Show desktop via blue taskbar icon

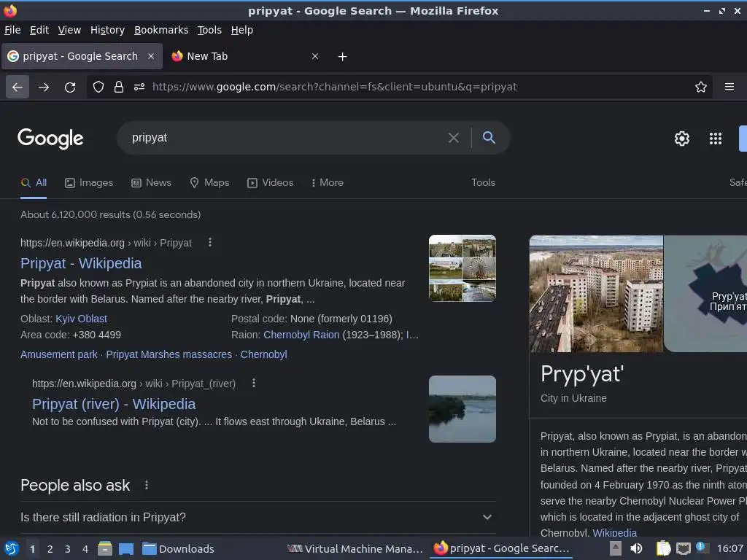[125, 549]
